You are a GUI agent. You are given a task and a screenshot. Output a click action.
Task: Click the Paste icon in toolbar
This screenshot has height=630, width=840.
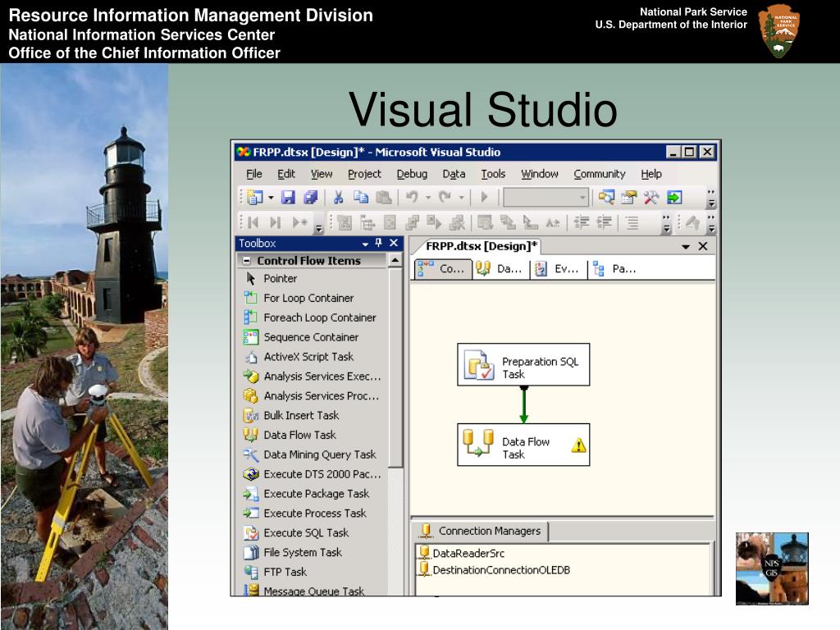[384, 198]
